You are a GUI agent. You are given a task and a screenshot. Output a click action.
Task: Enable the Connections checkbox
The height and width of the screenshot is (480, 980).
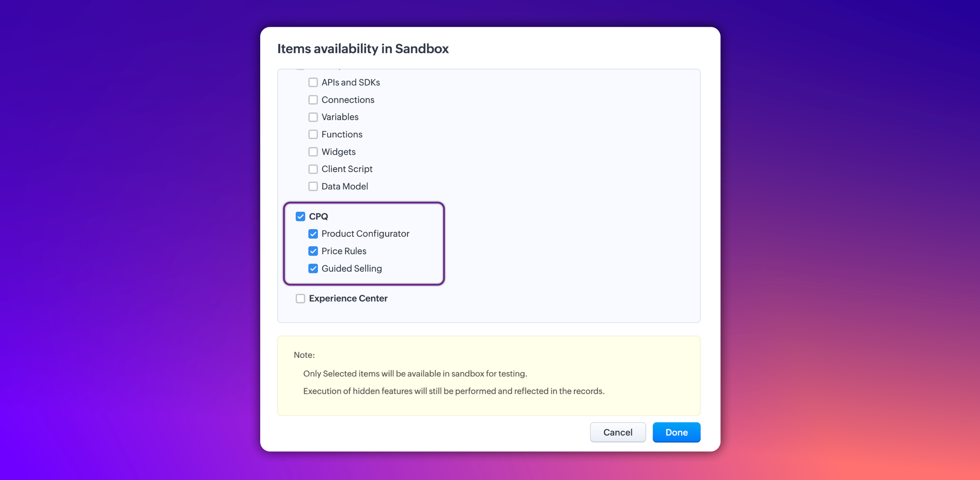(313, 100)
